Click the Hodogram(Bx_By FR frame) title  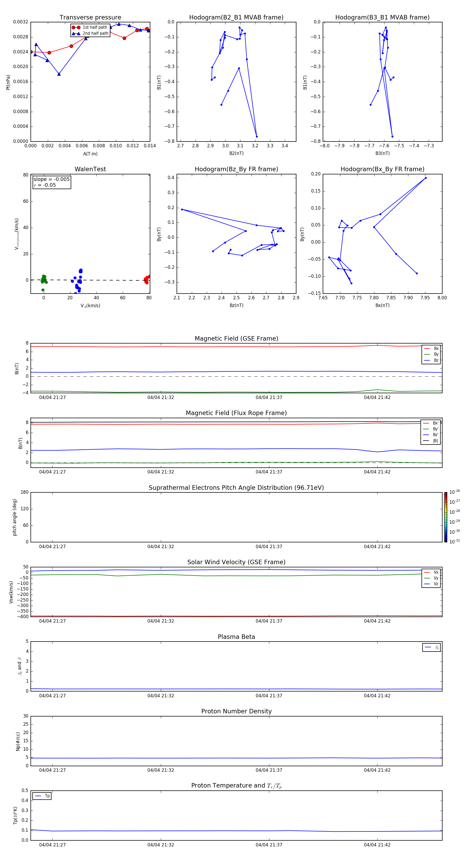pyautogui.click(x=382, y=169)
